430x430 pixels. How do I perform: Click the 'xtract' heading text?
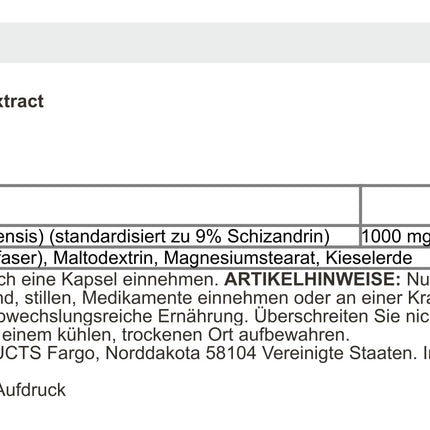(x=22, y=101)
